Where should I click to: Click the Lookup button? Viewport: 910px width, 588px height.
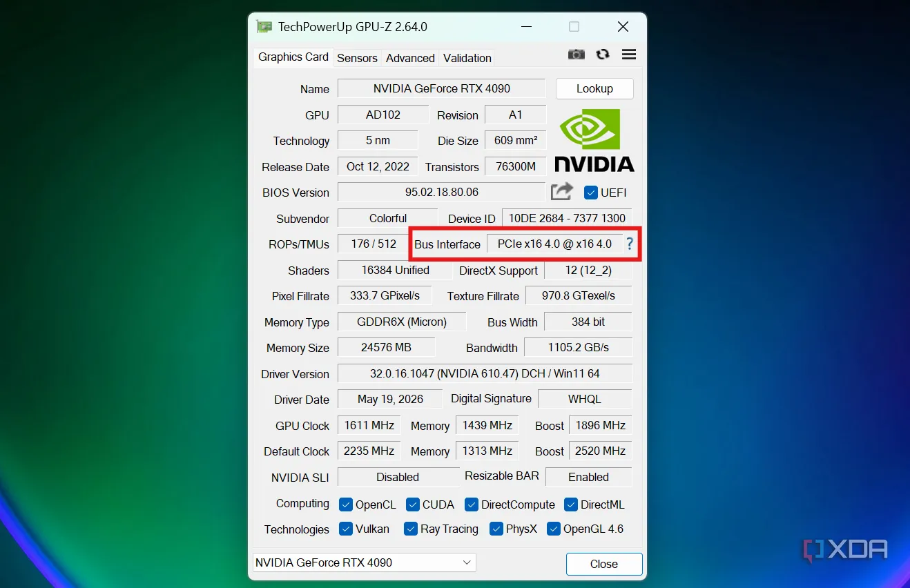point(594,88)
